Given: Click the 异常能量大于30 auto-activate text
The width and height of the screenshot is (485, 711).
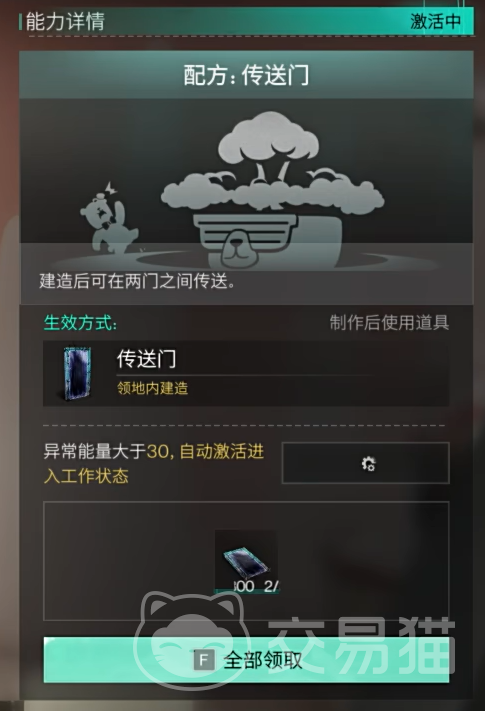Looking at the screenshot, I should (x=154, y=463).
